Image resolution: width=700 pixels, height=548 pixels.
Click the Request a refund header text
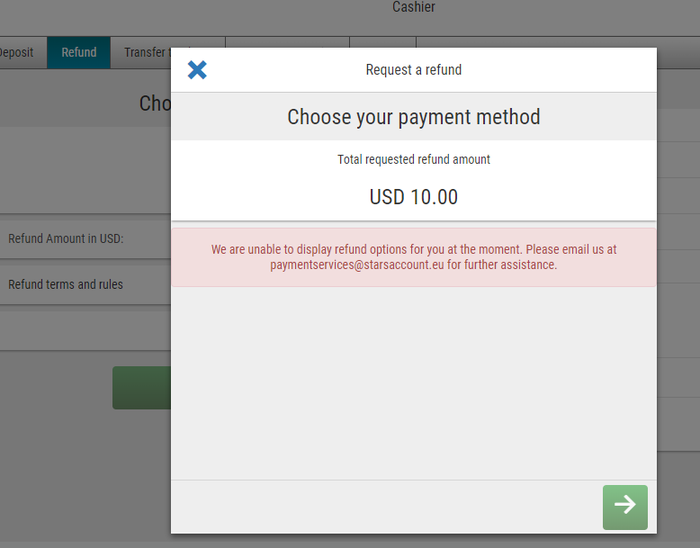click(x=413, y=70)
